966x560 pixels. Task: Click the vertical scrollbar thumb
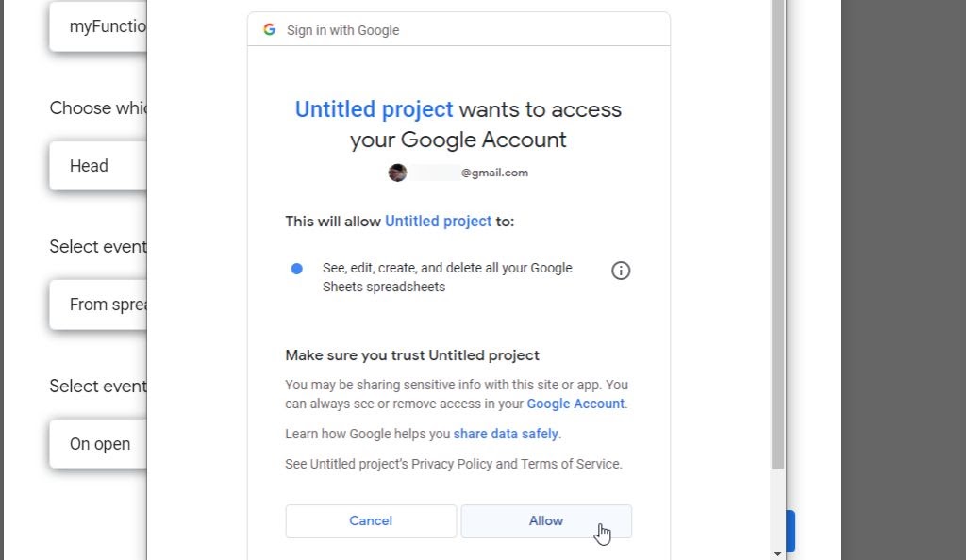(x=777, y=236)
